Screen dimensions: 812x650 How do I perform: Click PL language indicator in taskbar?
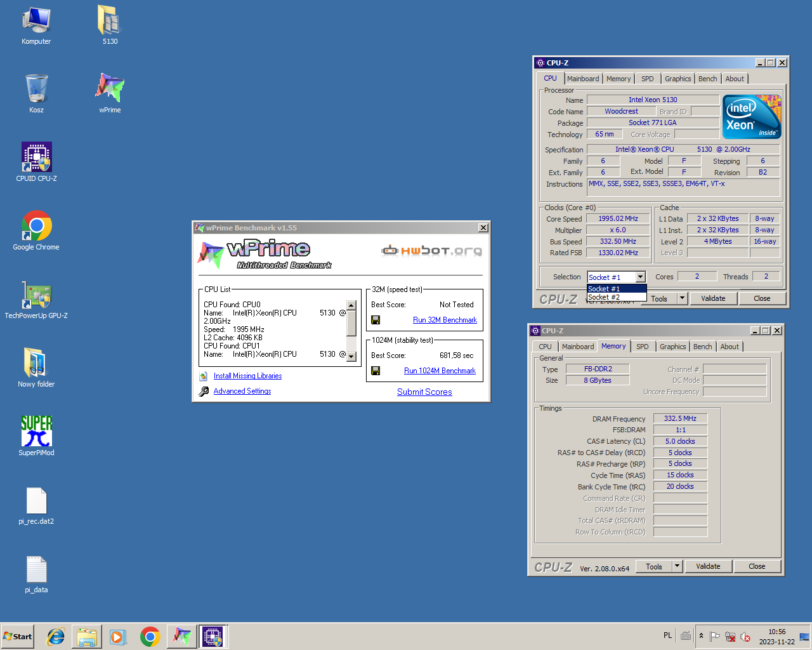(x=667, y=635)
